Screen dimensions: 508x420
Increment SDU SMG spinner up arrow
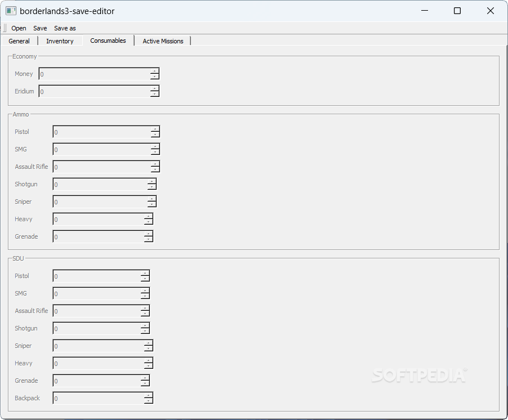click(x=145, y=291)
